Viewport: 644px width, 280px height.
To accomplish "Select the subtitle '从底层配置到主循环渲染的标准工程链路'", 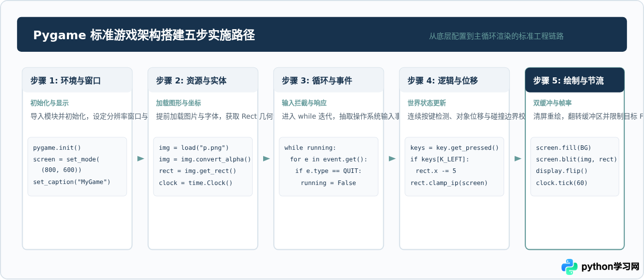I will pyautogui.click(x=496, y=36).
